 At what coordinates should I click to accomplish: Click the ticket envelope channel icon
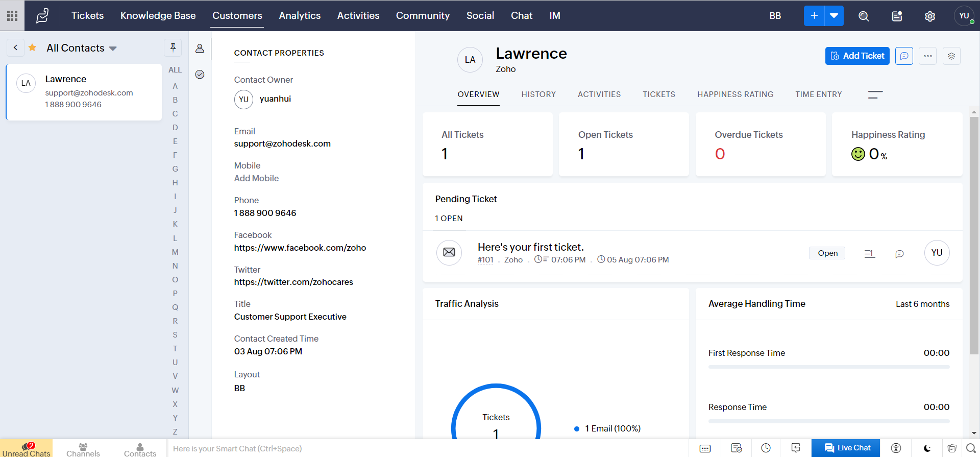[x=449, y=252]
